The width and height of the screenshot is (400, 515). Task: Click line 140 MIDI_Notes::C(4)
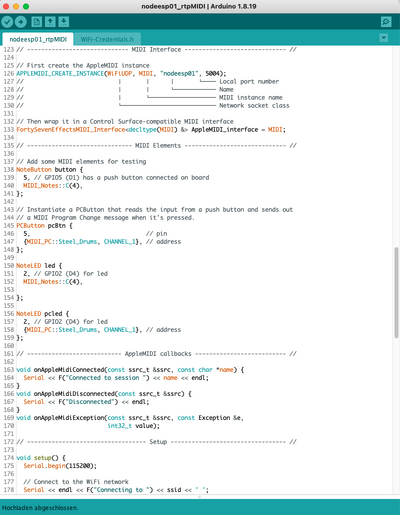click(x=53, y=185)
